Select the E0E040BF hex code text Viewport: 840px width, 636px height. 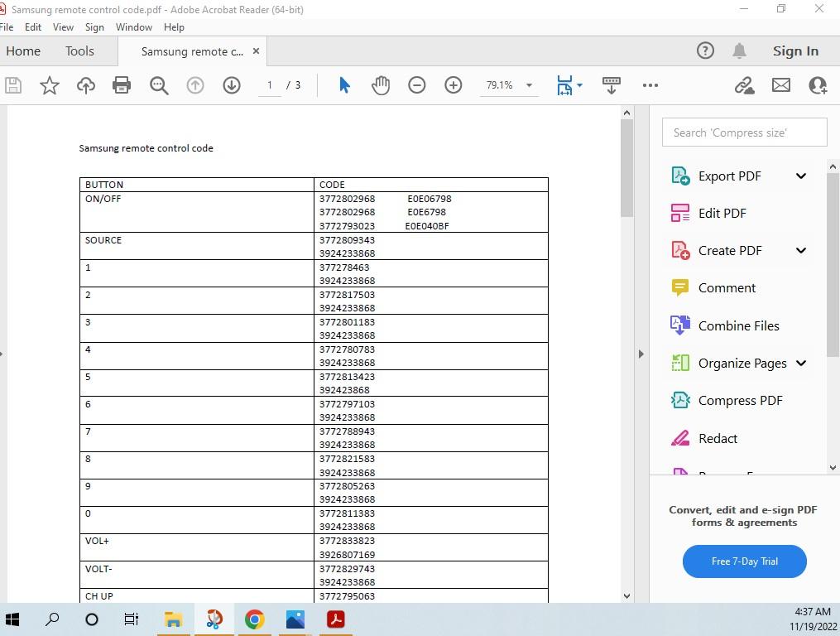coord(427,226)
